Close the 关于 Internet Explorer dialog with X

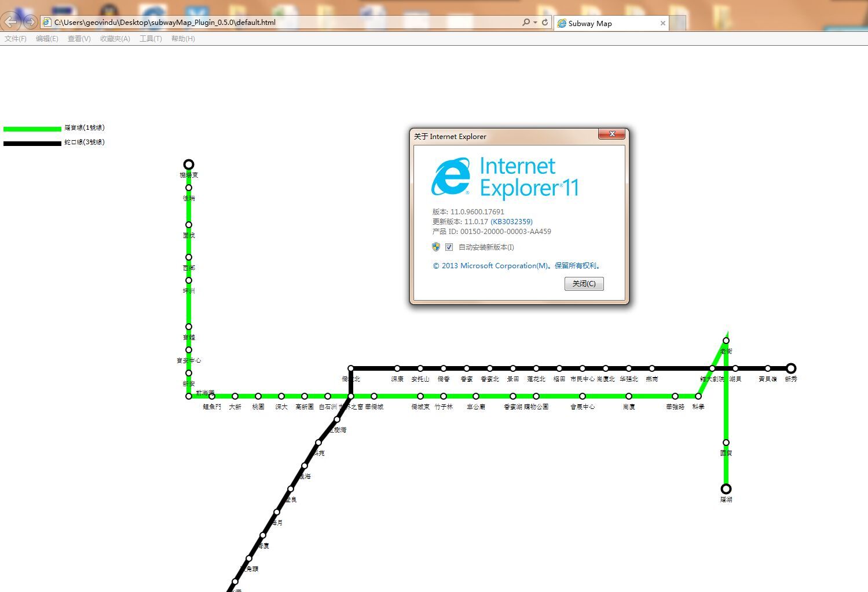611,134
